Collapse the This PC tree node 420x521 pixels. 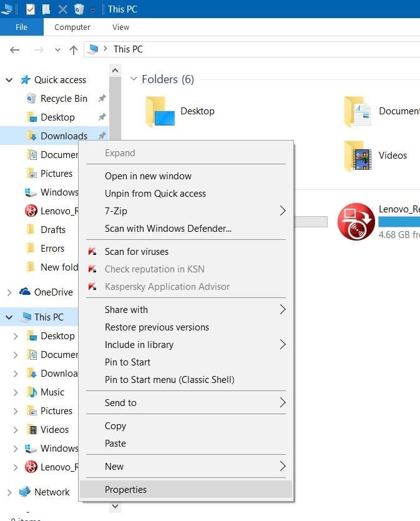pos(9,317)
